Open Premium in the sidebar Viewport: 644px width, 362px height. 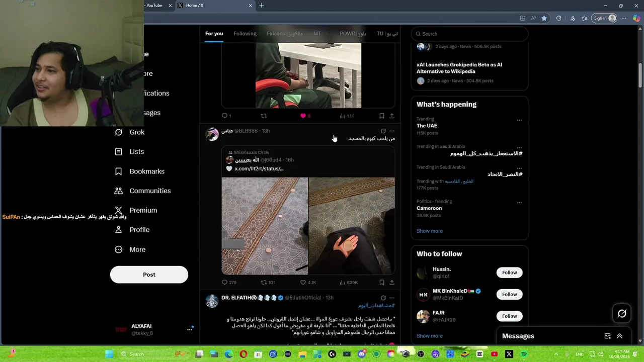tap(136, 210)
